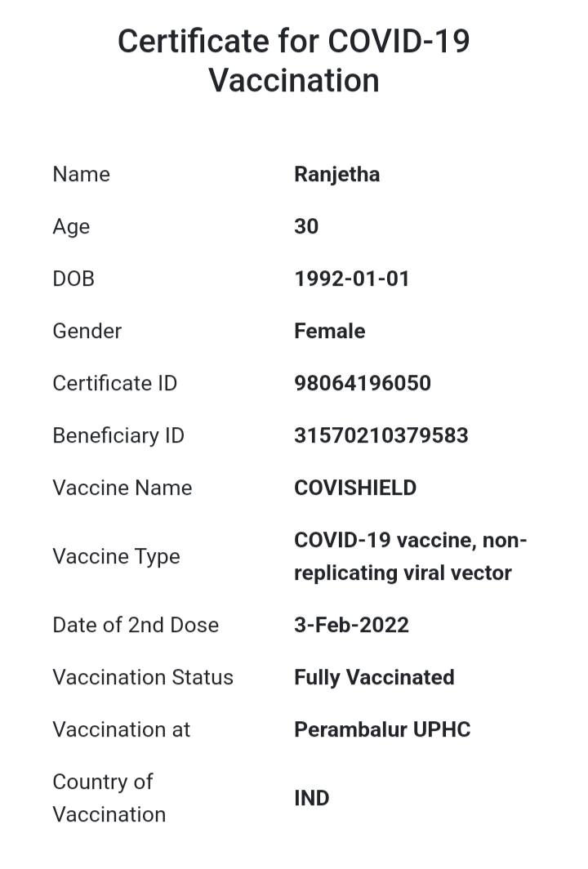
Task: Click the 2nd dose date 3-Feb-2022
Action: pos(351,625)
